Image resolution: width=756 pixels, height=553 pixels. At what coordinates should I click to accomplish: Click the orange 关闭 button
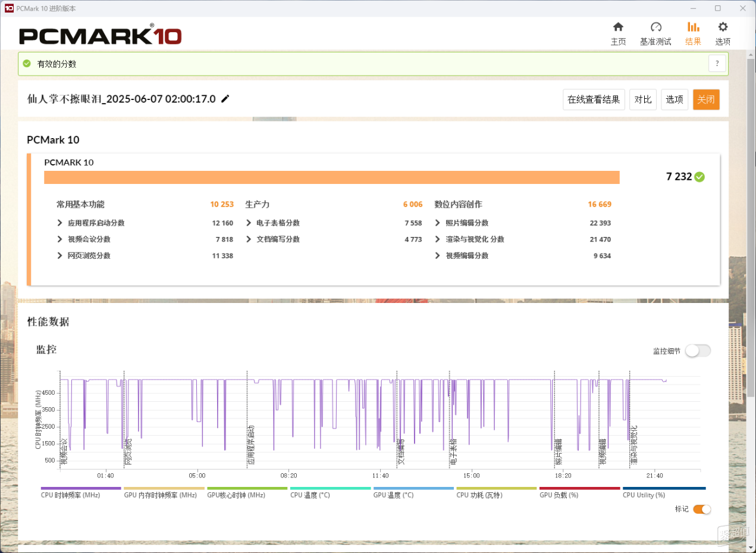[706, 99]
